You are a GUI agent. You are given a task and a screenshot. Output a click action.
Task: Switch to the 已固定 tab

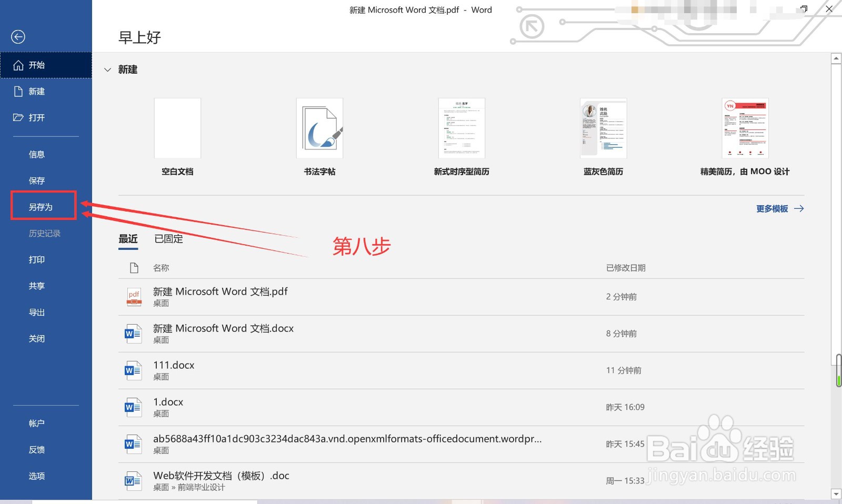point(168,239)
